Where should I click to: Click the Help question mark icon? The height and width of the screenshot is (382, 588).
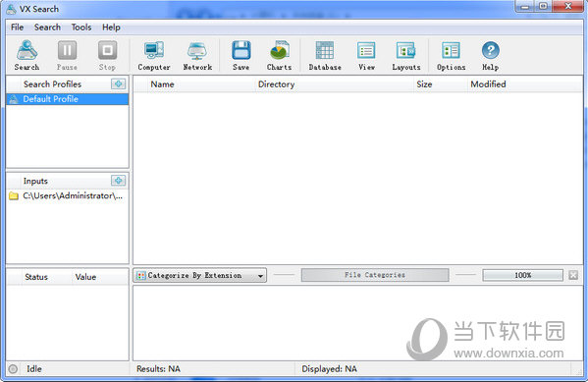(490, 55)
